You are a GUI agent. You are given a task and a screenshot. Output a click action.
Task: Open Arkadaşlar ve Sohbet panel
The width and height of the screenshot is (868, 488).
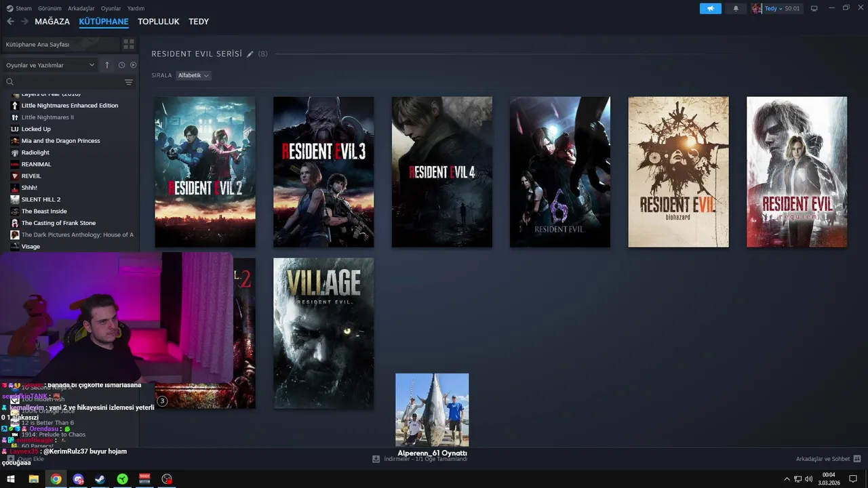(828, 459)
